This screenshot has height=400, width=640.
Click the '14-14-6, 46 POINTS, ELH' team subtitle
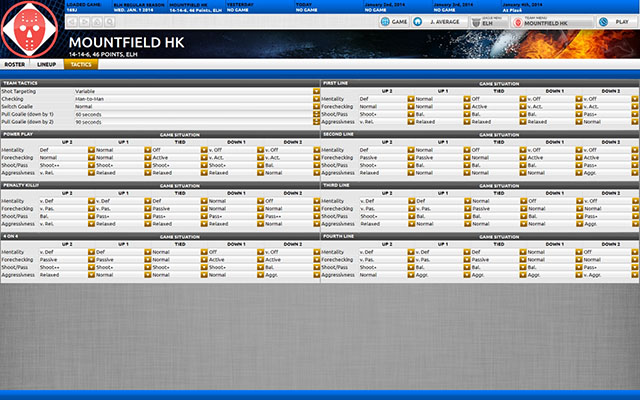pos(103,54)
